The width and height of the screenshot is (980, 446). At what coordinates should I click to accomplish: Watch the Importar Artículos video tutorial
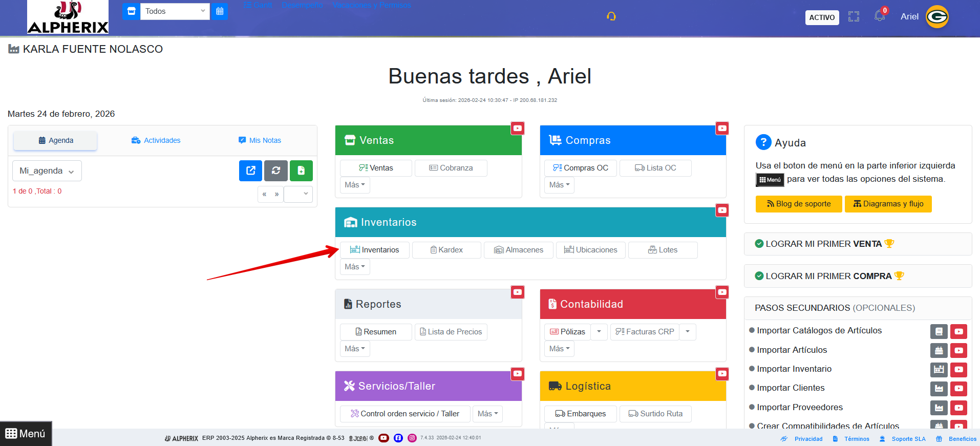coord(958,351)
